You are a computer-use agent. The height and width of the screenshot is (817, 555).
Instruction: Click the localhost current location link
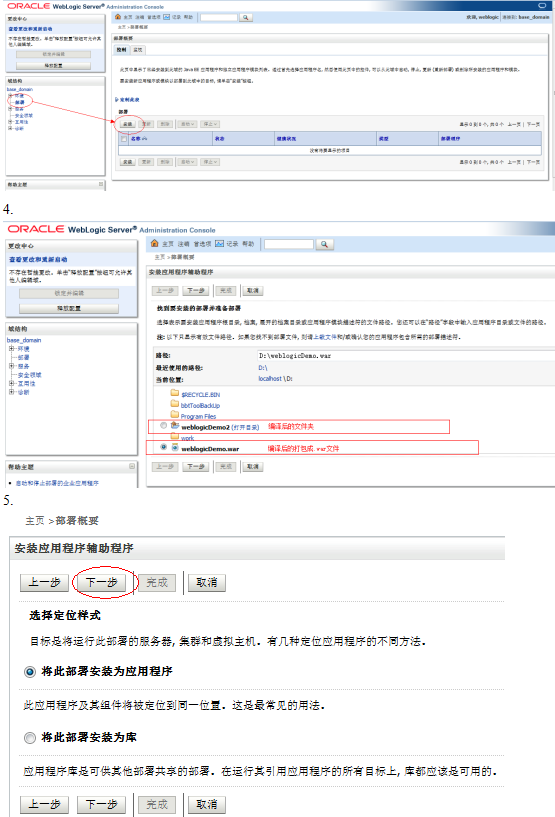[x=270, y=379]
